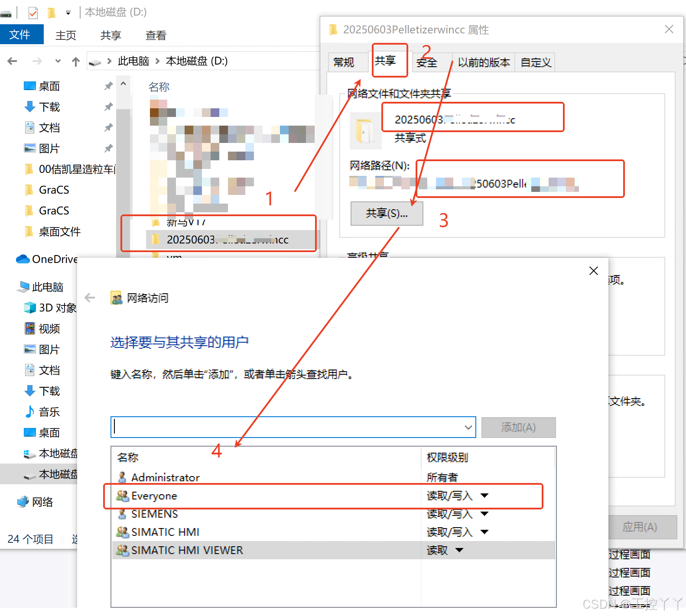Open permission dropdown for Everyone
Screen dimensions: 686x616
click(484, 496)
